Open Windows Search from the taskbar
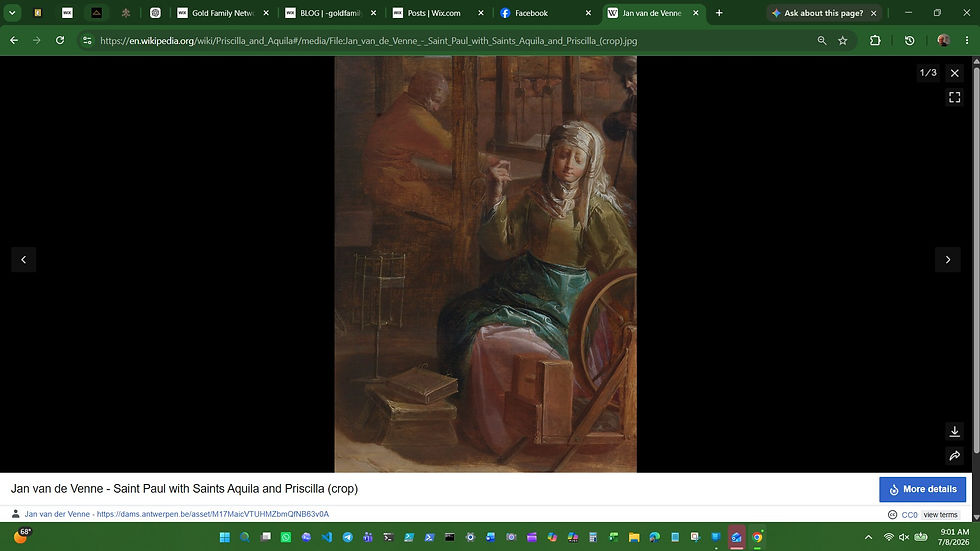 coord(245,537)
